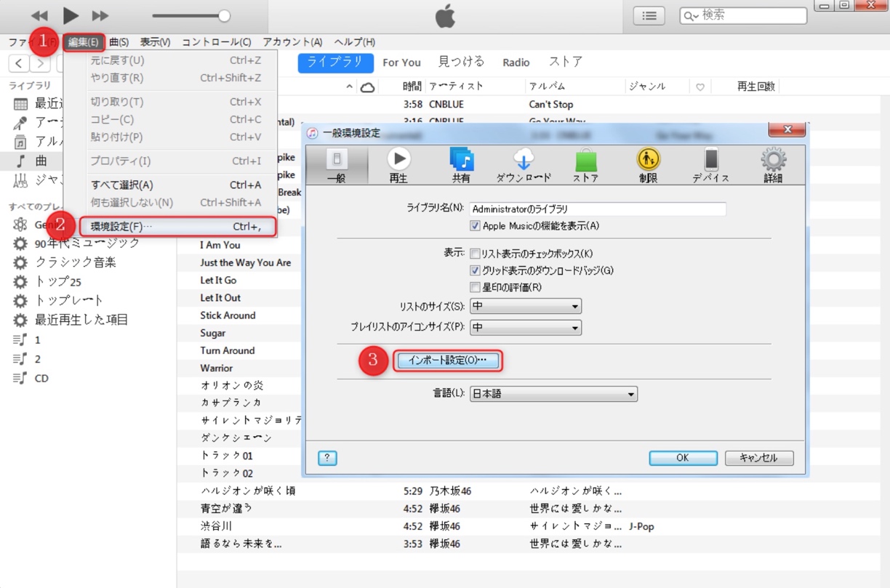Screen dimensions: 890x588
Task: Sort by the 時間 column header
Action: click(x=412, y=86)
